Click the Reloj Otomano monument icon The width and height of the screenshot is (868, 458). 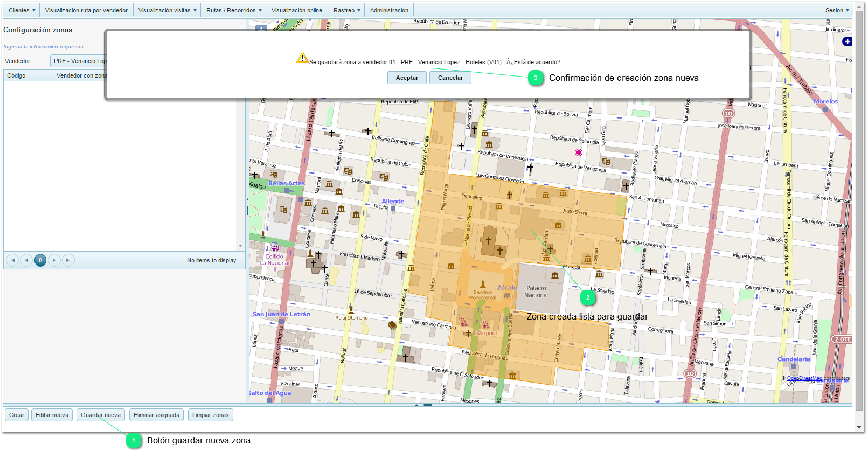351,310
